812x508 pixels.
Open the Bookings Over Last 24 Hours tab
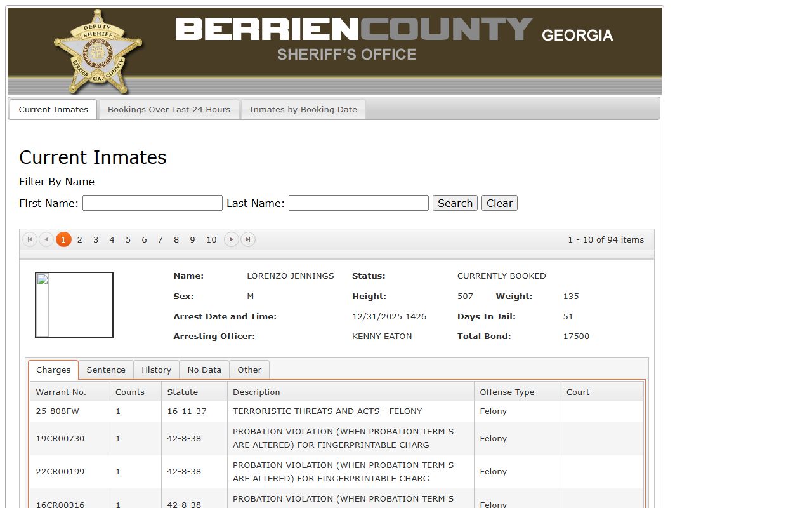pos(169,109)
